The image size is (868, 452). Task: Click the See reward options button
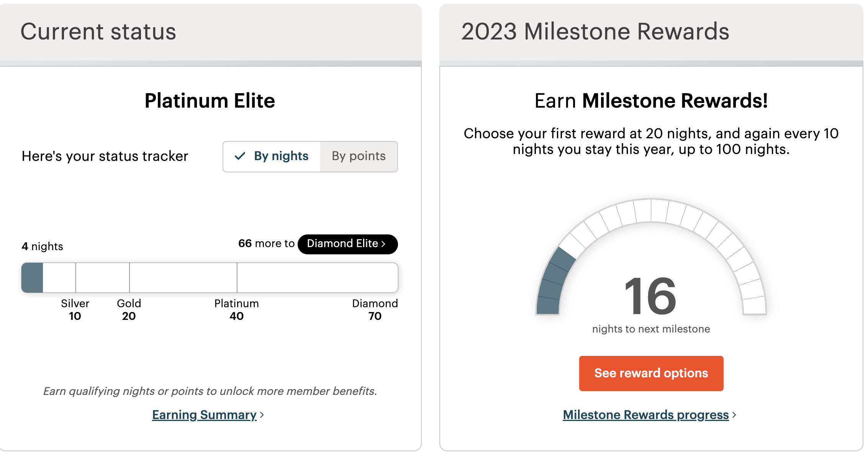650,373
